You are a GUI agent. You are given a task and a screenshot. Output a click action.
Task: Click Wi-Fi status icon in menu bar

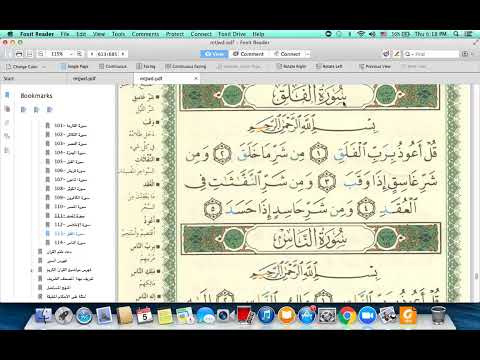[361, 34]
